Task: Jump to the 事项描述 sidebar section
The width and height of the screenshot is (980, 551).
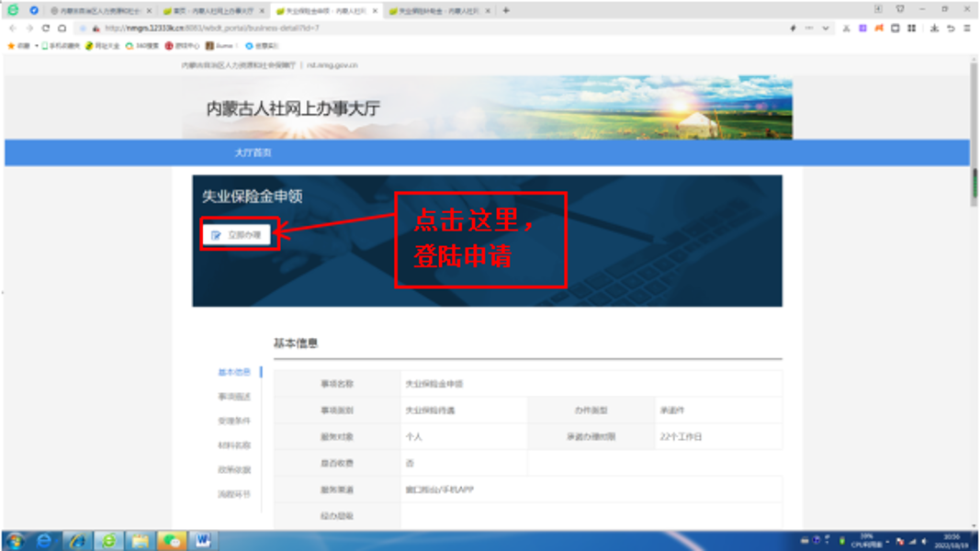Action: [x=234, y=397]
